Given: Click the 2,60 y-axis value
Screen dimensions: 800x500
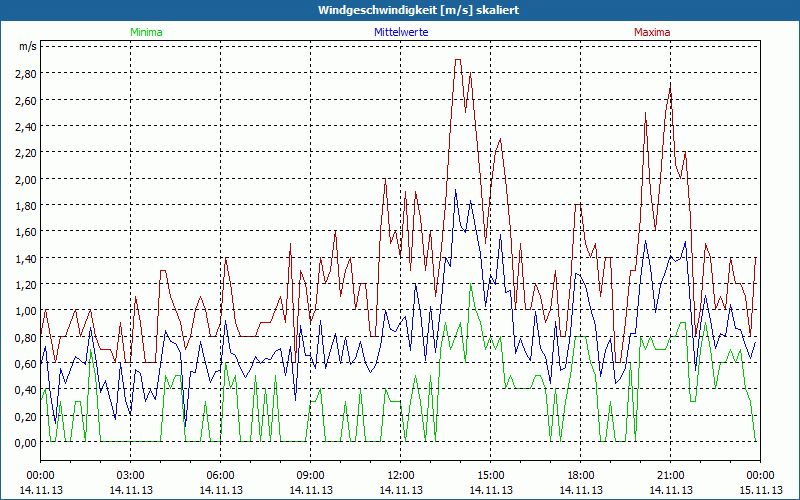Looking at the screenshot, I should pyautogui.click(x=26, y=100).
